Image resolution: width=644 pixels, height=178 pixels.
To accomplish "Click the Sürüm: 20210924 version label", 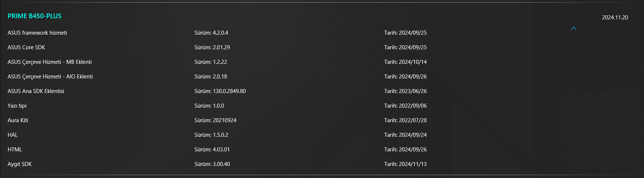I will [215, 120].
